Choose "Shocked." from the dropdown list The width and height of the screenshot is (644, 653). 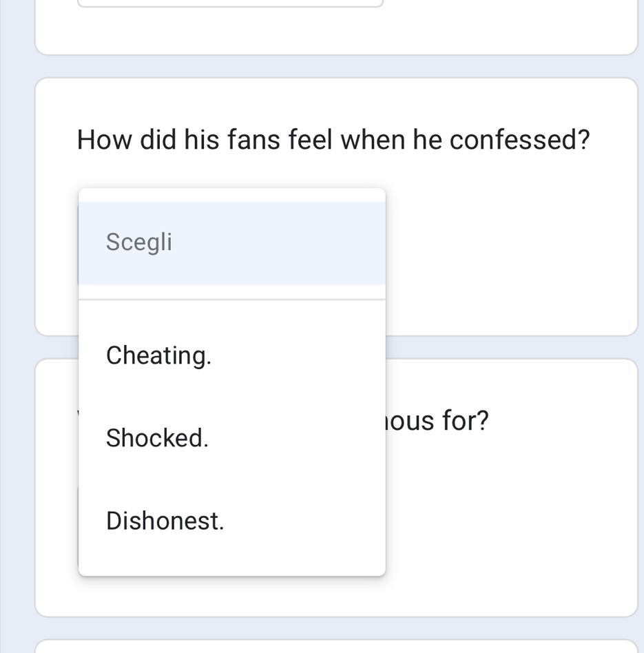click(x=157, y=437)
